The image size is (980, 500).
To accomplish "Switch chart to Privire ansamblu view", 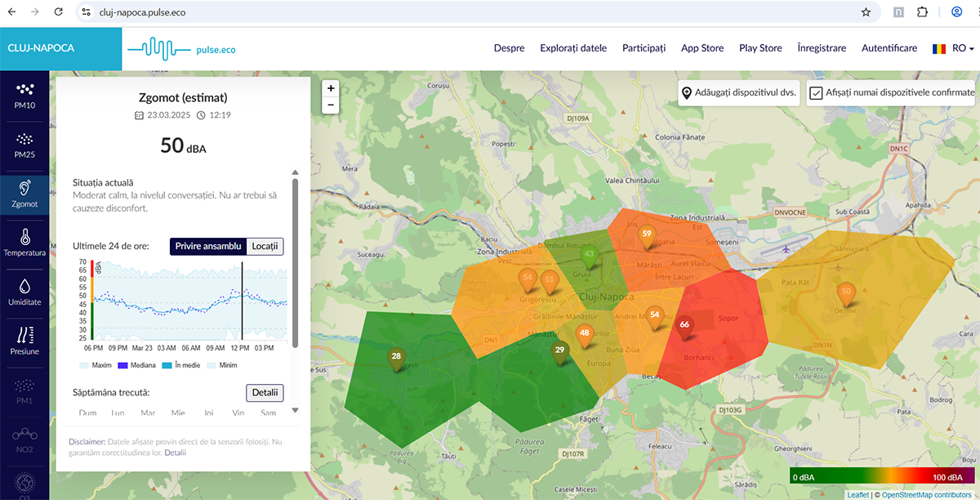I will tap(208, 246).
